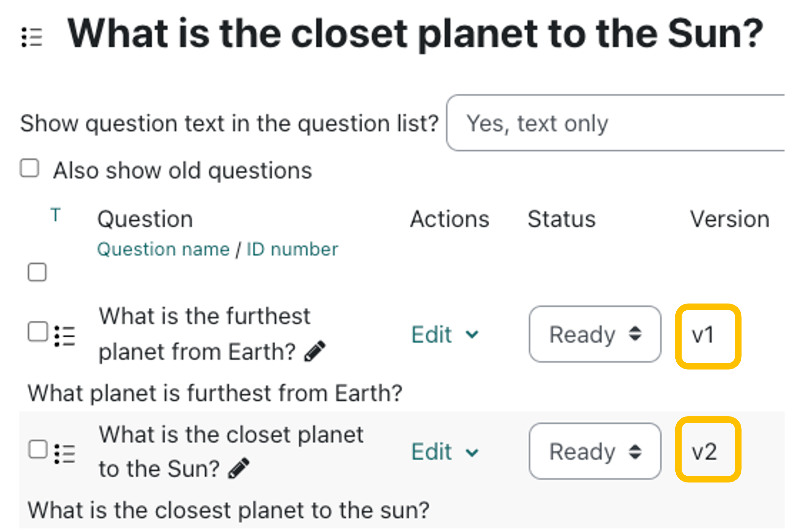Select the closet planet to Sun checkbox

pos(37,449)
